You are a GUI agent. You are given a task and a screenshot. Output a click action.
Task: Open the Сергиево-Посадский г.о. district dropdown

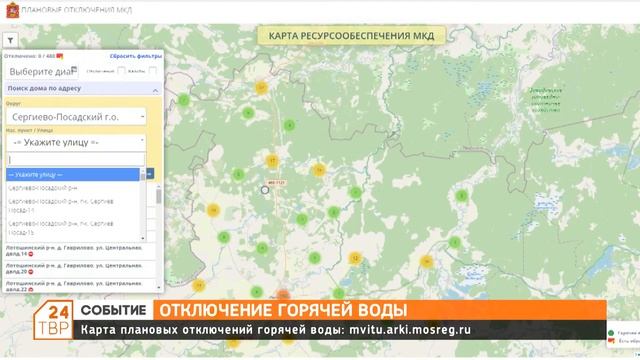click(x=76, y=117)
